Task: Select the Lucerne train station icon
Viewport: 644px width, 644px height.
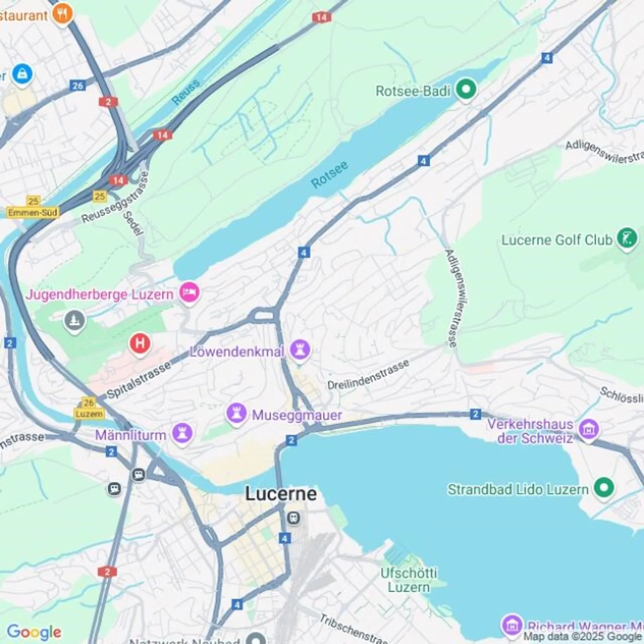Action: click(x=293, y=518)
